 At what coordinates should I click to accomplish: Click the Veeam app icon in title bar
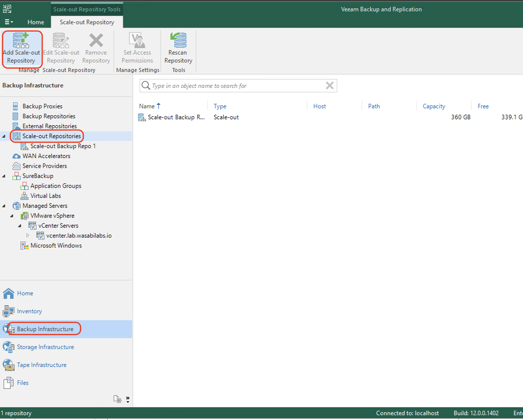click(x=7, y=9)
